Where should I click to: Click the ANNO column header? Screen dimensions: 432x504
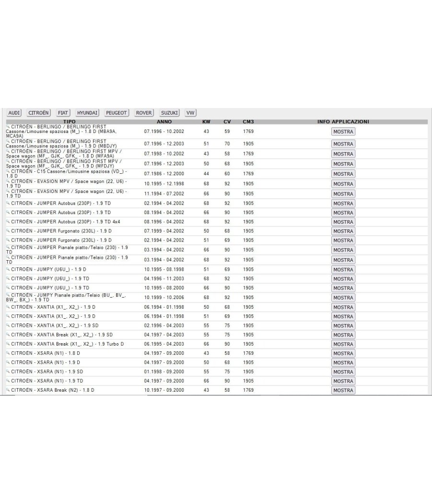coord(164,122)
